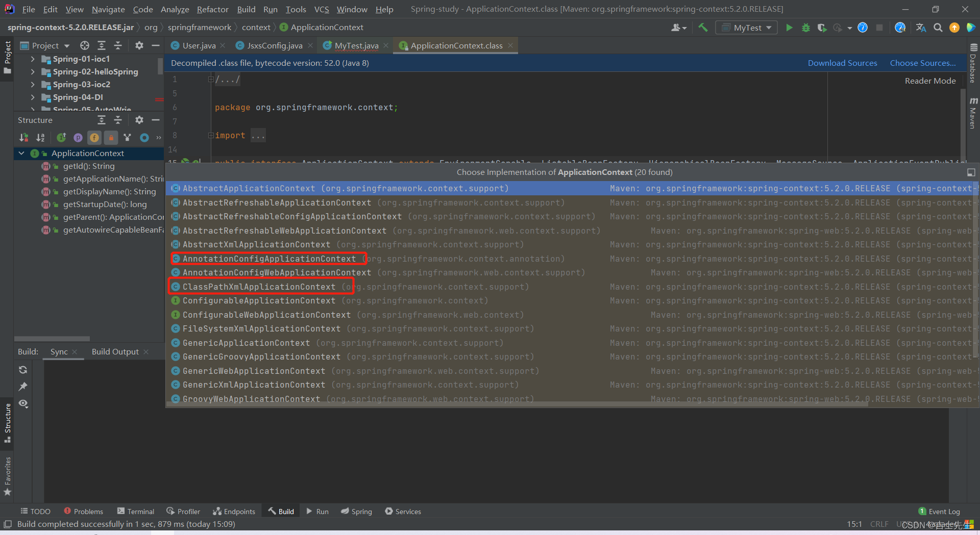Collapse the ApplicationContext node in Structure

tap(21, 153)
